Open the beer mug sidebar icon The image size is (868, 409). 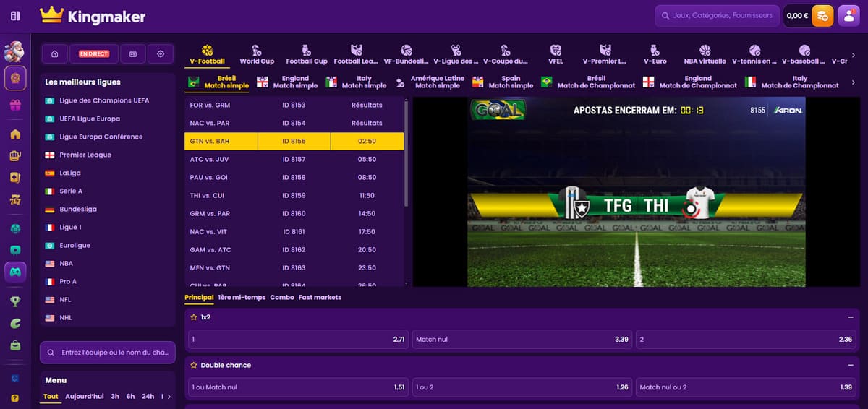(x=15, y=155)
